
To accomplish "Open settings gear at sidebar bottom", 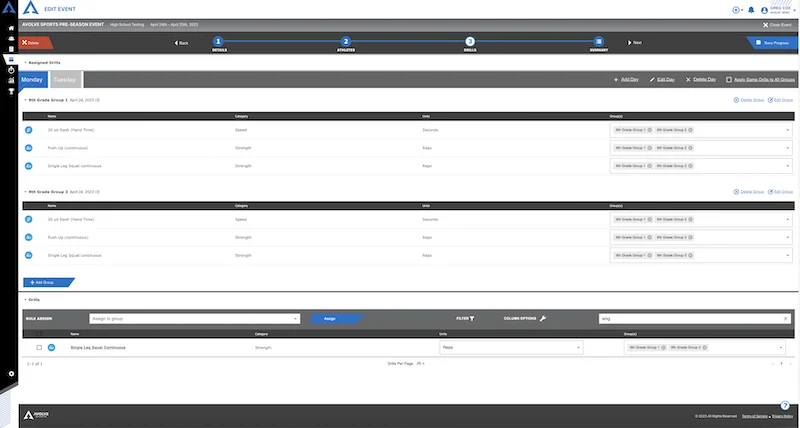I will [x=11, y=374].
